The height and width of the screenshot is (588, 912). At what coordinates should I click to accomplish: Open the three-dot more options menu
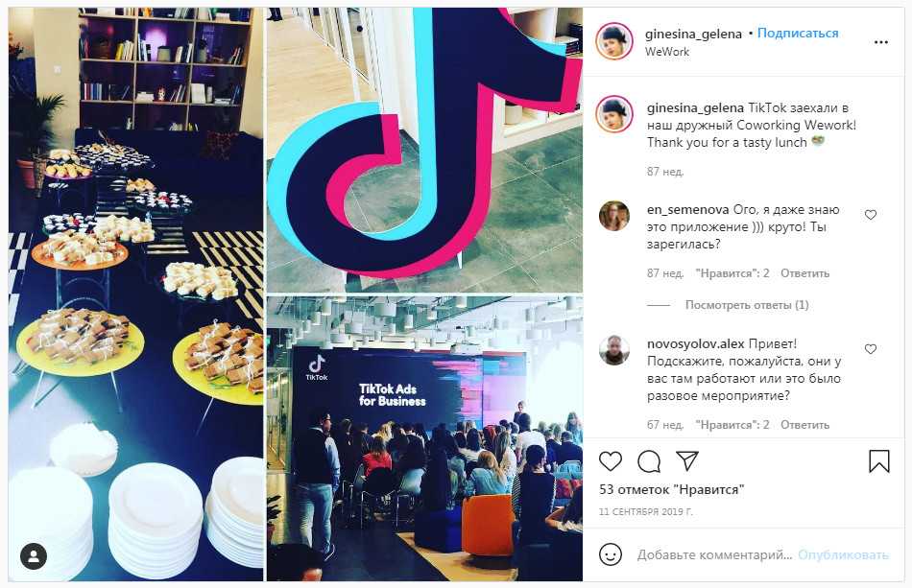[x=880, y=42]
